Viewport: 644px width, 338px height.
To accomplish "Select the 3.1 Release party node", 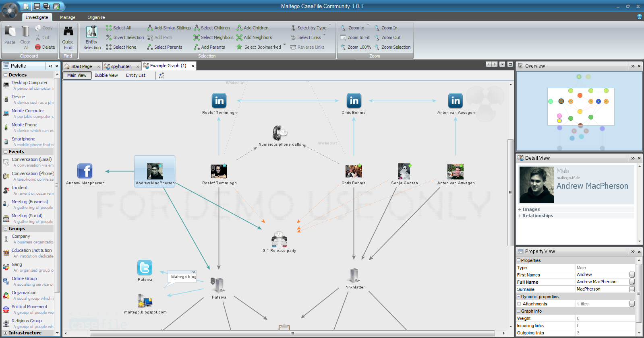I will pyautogui.click(x=279, y=239).
